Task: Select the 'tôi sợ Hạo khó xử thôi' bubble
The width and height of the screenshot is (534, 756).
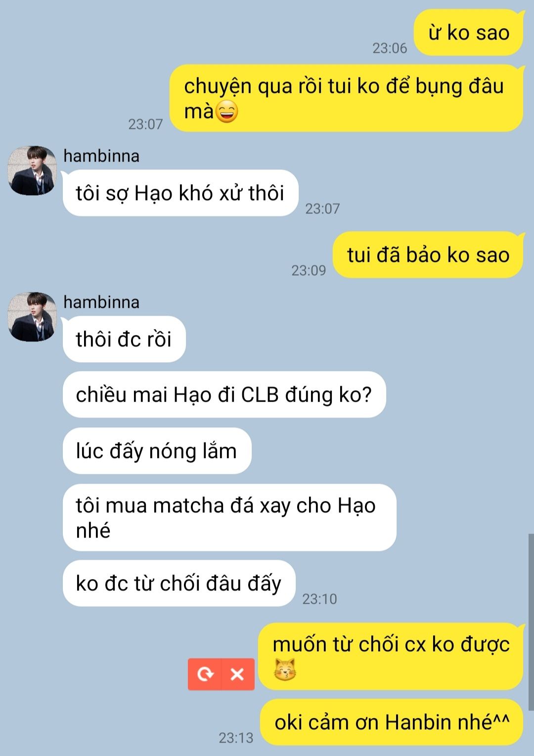Action: (x=180, y=193)
